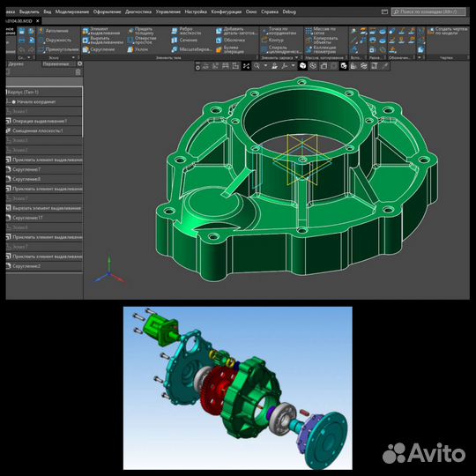Open tree panel settings gear icon
Viewport: 476px width, 476px height.
[x=79, y=63]
